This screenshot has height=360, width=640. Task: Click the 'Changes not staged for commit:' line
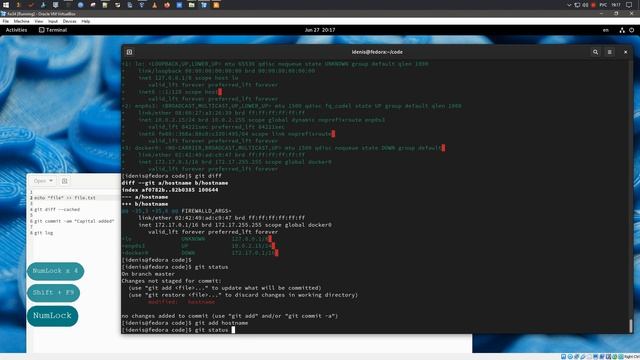[x=171, y=281]
